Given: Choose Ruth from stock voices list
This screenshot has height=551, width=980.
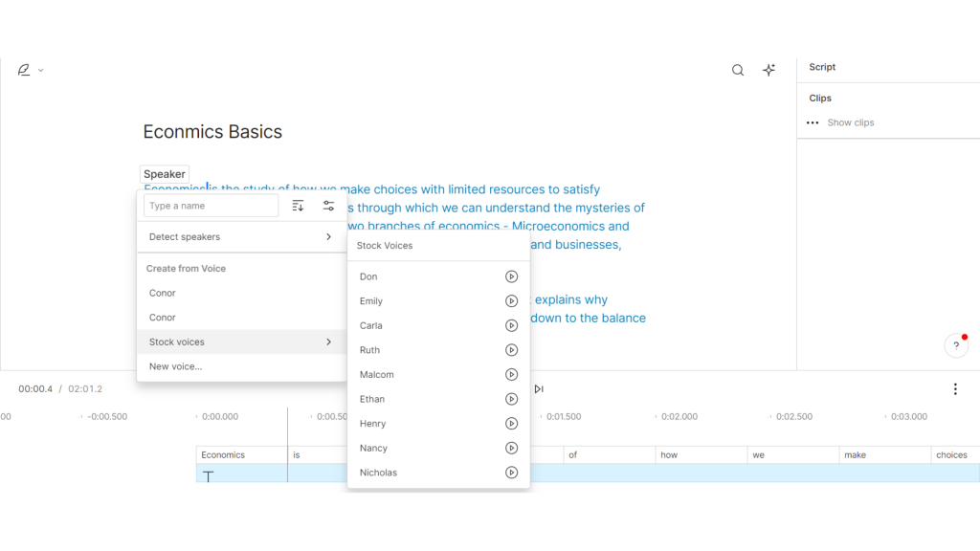Looking at the screenshot, I should point(370,350).
